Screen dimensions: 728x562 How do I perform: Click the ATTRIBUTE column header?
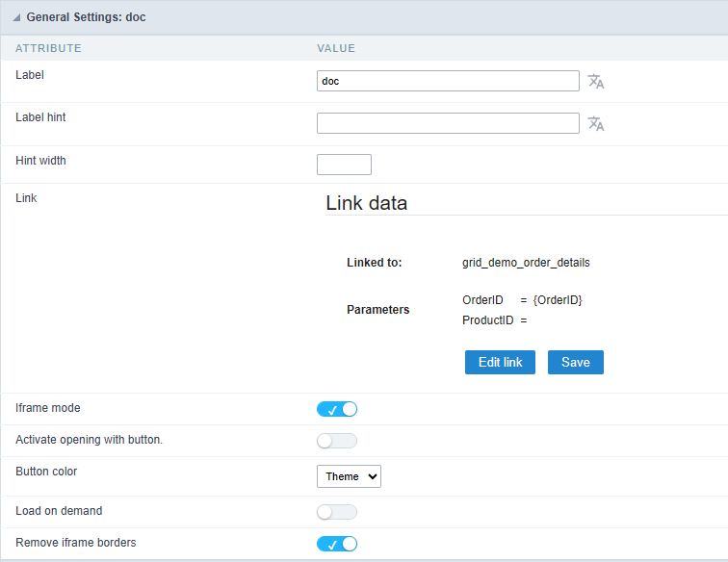pyautogui.click(x=48, y=48)
